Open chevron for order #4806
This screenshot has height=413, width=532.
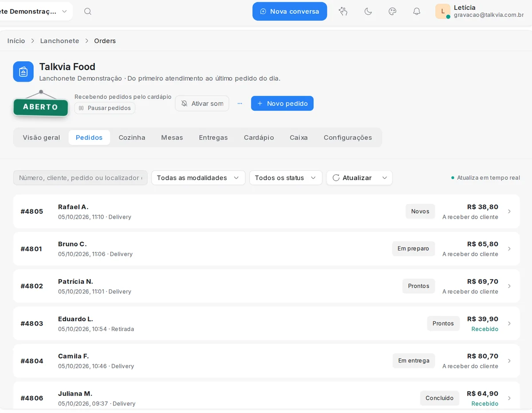pos(509,398)
